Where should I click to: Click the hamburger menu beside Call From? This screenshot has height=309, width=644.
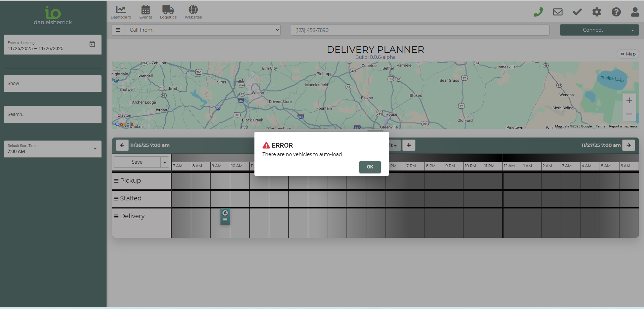click(x=118, y=30)
